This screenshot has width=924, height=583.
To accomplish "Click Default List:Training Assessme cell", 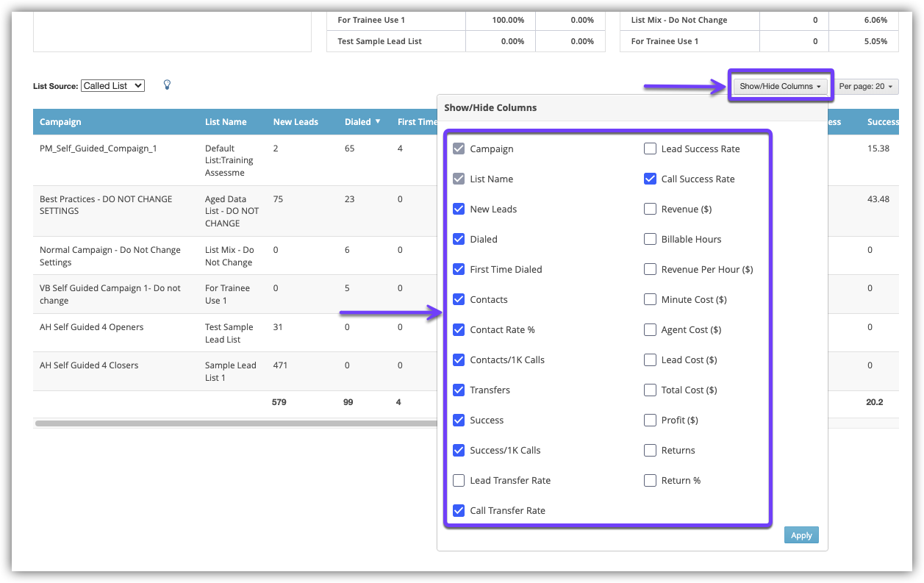I will pyautogui.click(x=229, y=160).
